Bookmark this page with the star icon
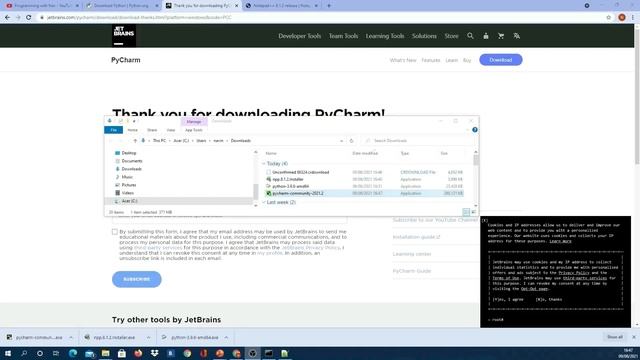Image resolution: width=640 pixels, height=360 pixels. point(609,18)
